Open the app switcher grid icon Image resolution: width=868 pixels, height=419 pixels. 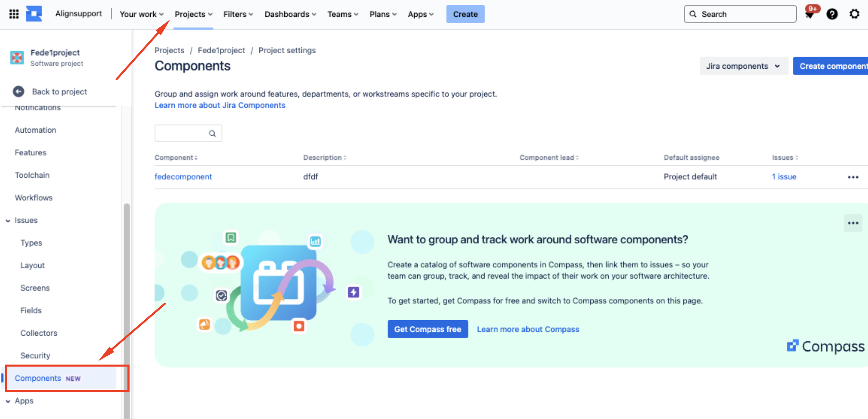tap(14, 14)
